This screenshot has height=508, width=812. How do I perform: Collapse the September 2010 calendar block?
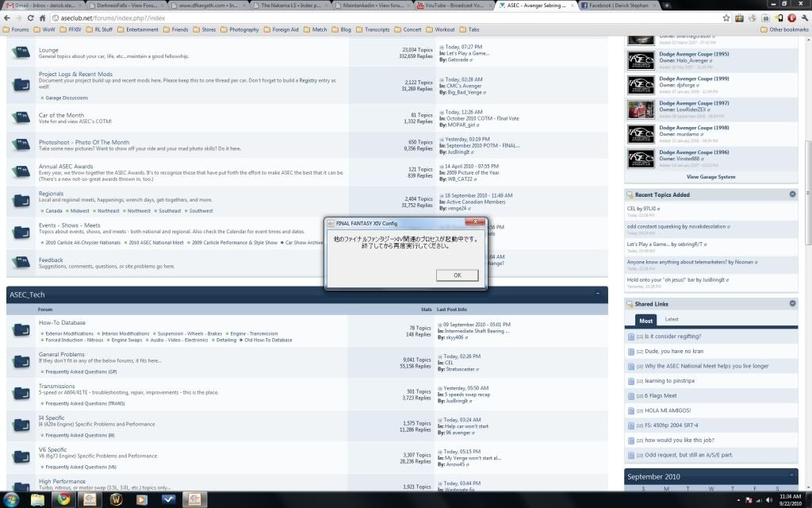tap(791, 475)
